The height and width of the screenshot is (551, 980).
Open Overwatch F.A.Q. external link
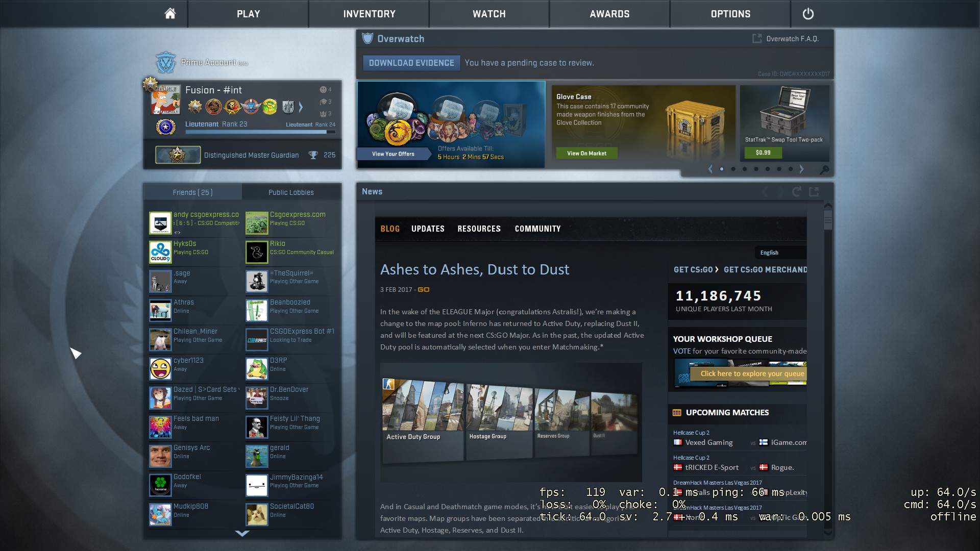786,39
